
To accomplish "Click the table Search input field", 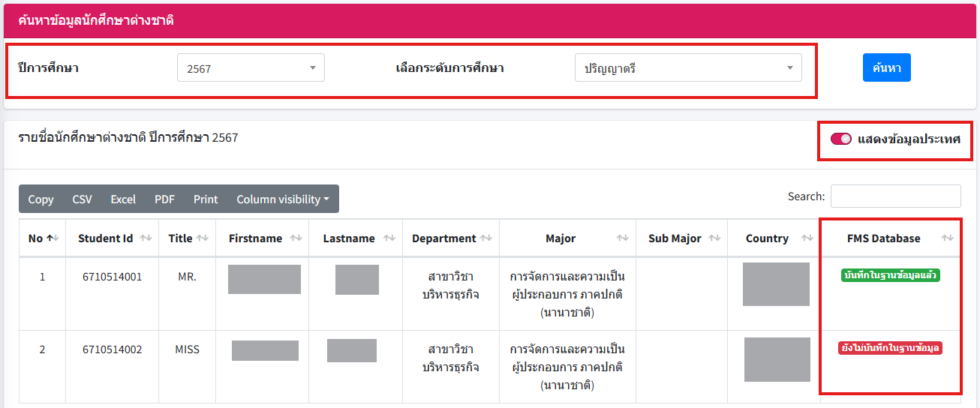I will coord(895,196).
